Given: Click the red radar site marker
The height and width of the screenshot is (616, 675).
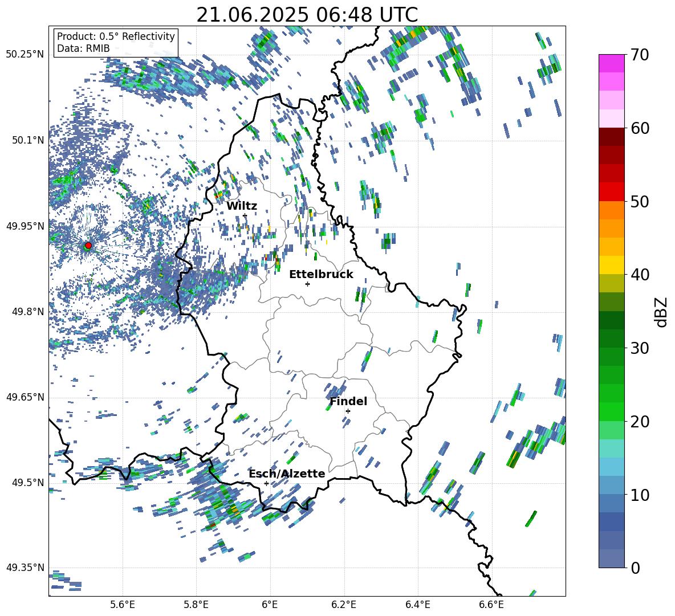Looking at the screenshot, I should pyautogui.click(x=88, y=245).
